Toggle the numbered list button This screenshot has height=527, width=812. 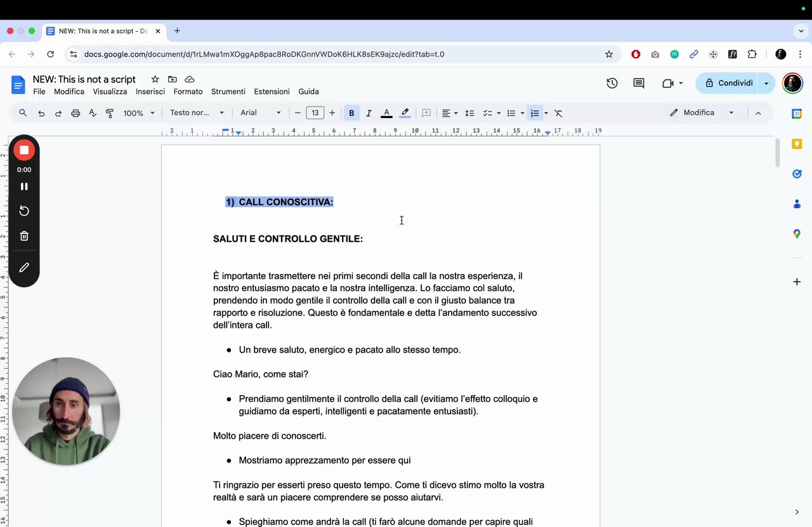(535, 113)
